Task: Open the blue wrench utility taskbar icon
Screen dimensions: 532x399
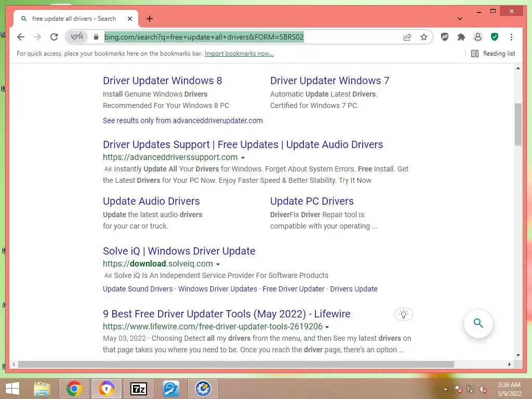Action: point(170,389)
